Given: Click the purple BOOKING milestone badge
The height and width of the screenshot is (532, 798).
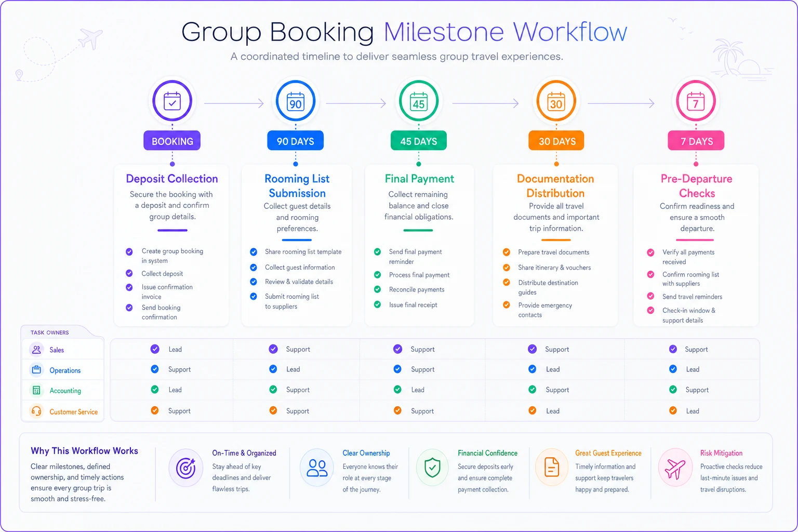Looking at the screenshot, I should (x=172, y=141).
